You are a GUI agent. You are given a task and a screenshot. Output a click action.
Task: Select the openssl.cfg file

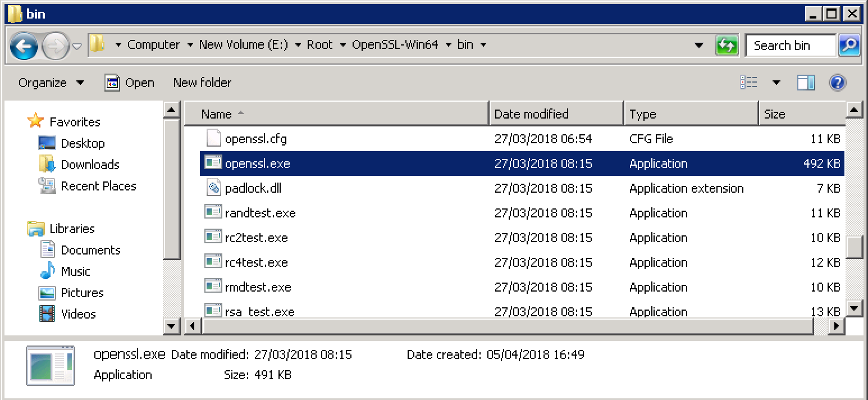[x=522, y=139]
